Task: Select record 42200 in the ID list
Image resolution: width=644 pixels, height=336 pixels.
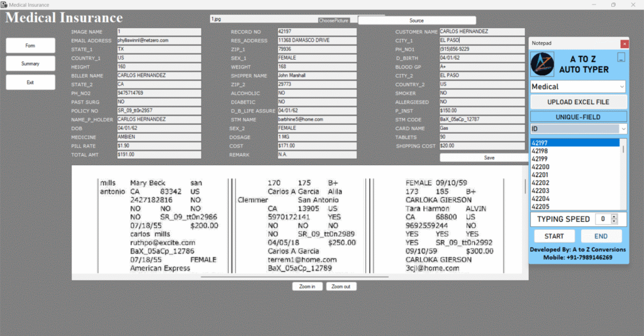Action: tap(540, 167)
